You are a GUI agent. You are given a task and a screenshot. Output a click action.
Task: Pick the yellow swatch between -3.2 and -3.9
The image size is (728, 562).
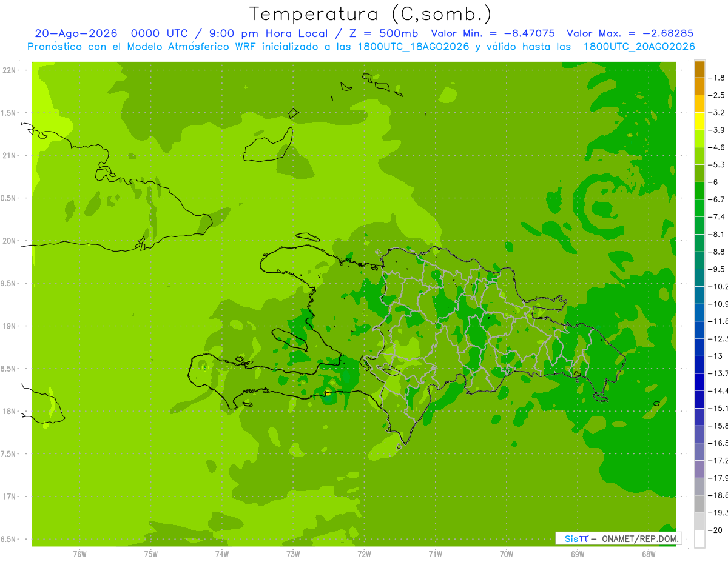(699, 121)
